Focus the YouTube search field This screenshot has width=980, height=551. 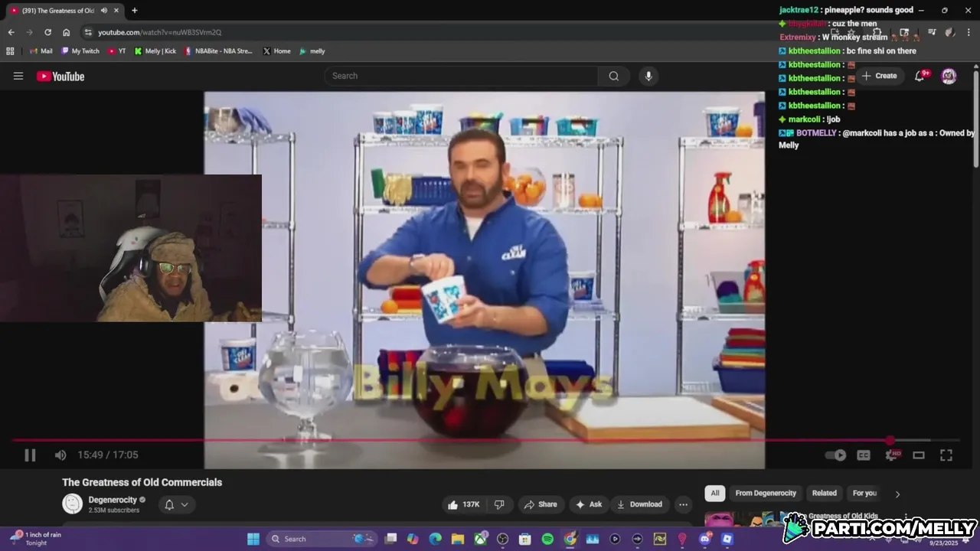coord(462,76)
